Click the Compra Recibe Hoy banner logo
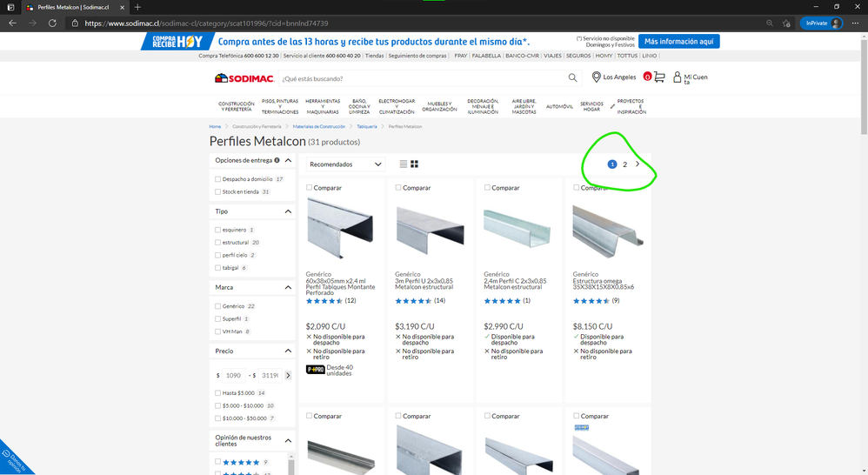 pos(177,42)
